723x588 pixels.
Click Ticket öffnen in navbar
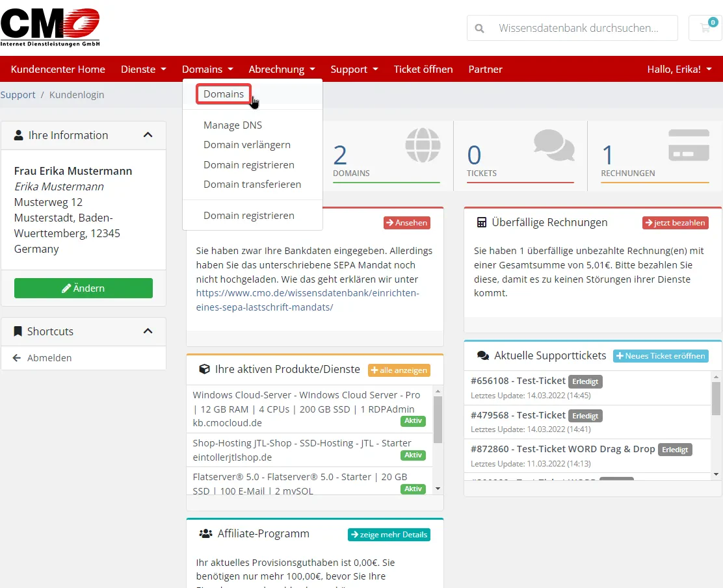[423, 69]
